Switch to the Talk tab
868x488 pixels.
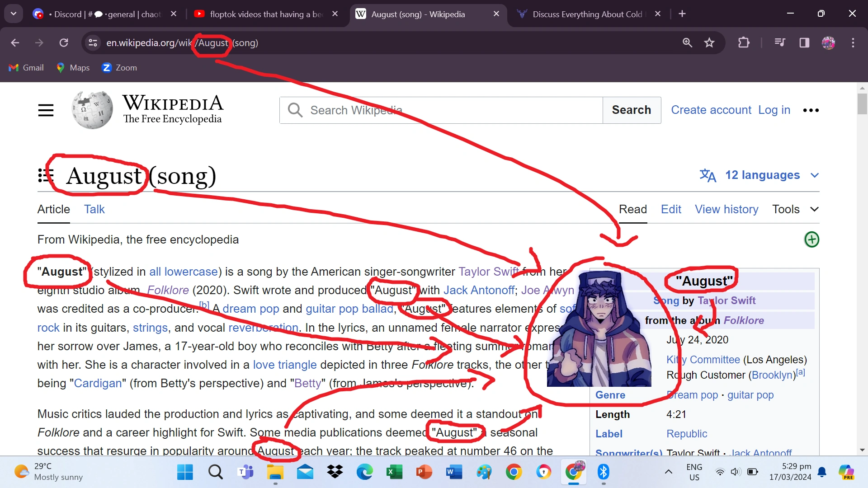[x=94, y=209]
